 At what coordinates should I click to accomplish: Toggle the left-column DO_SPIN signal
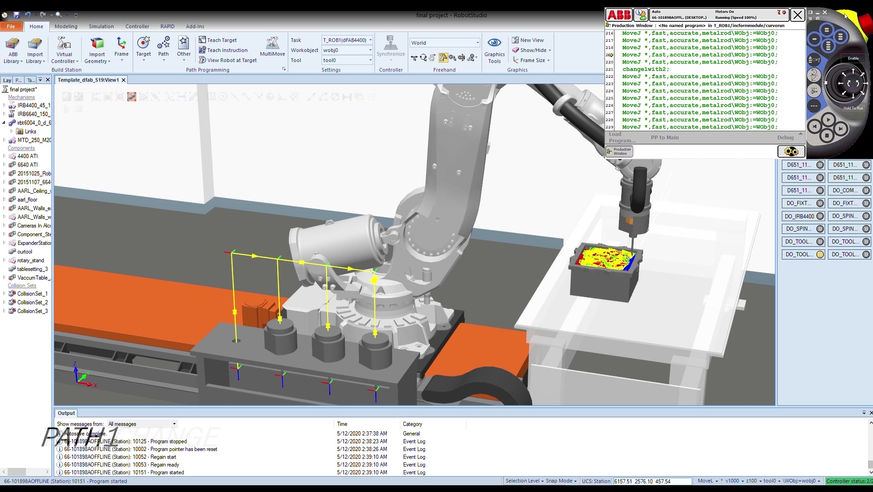coord(803,229)
